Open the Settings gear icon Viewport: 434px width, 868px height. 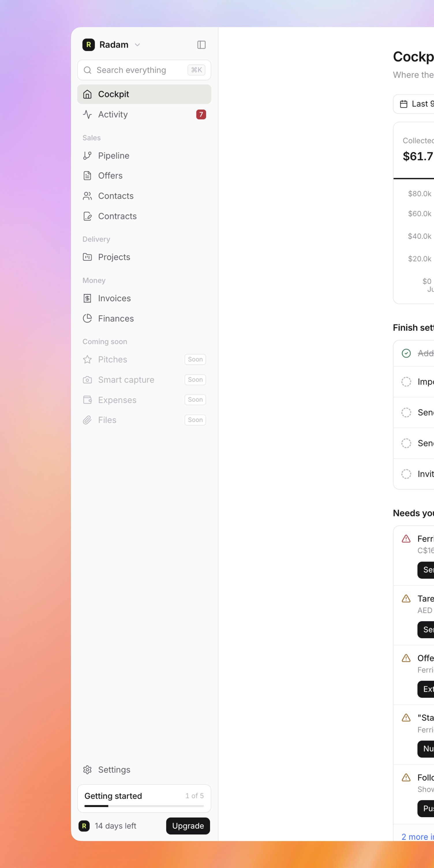tap(87, 770)
